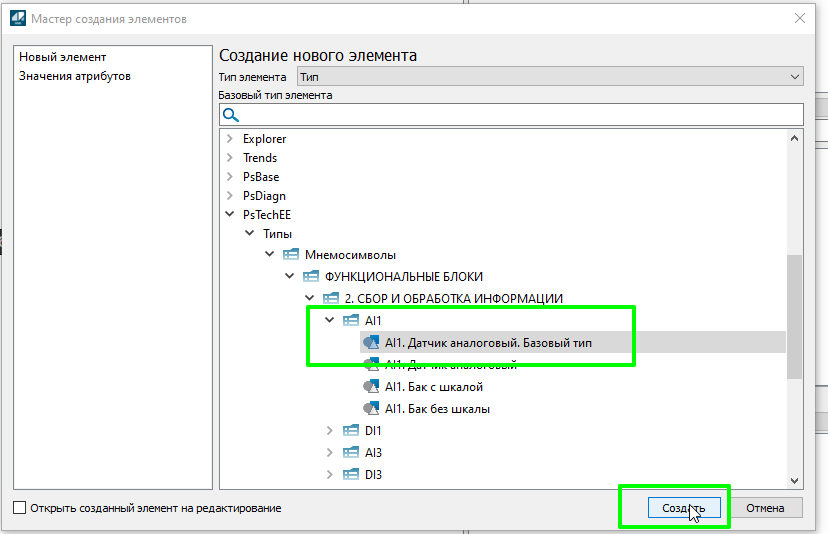This screenshot has width=828, height=534.
Task: Click the tree vertical scrollbar thumb
Action: tap(795, 316)
